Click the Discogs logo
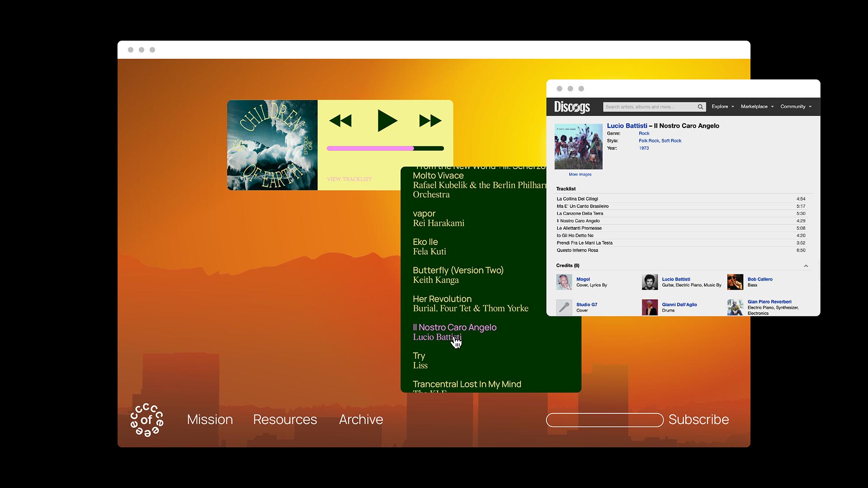This screenshot has width=868, height=488. (572, 107)
